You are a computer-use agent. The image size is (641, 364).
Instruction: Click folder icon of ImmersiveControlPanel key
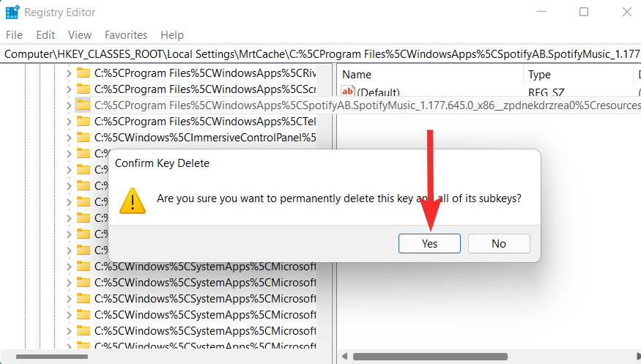(x=83, y=137)
